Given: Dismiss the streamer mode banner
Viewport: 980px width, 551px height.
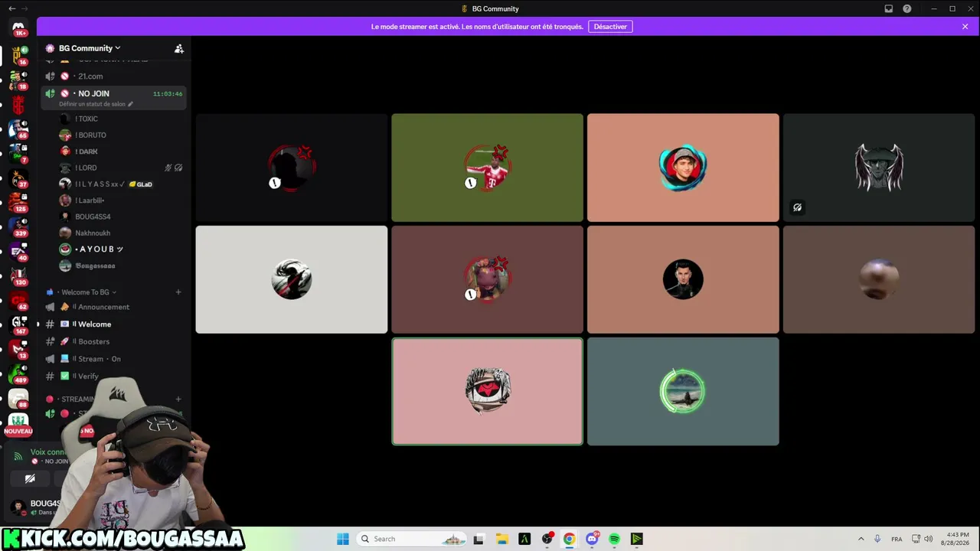Looking at the screenshot, I should click(x=965, y=27).
